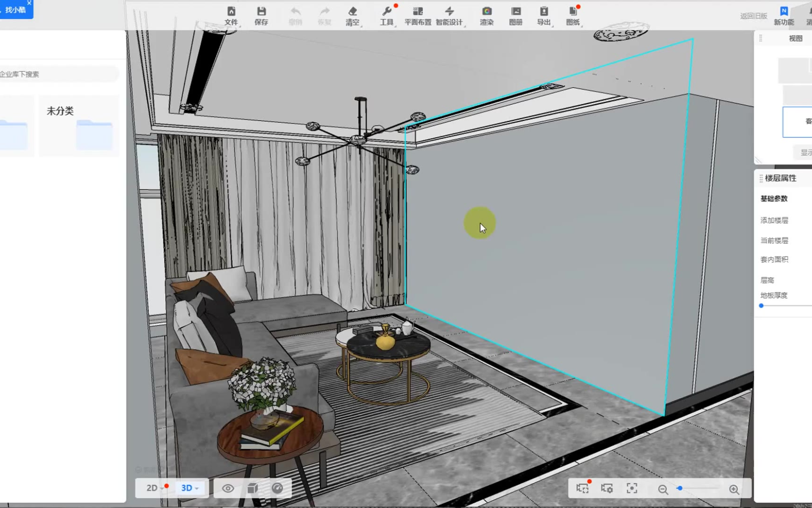This screenshot has width=812, height=508.
Task: Open 平面布置 floor layout tool
Action: [418, 15]
